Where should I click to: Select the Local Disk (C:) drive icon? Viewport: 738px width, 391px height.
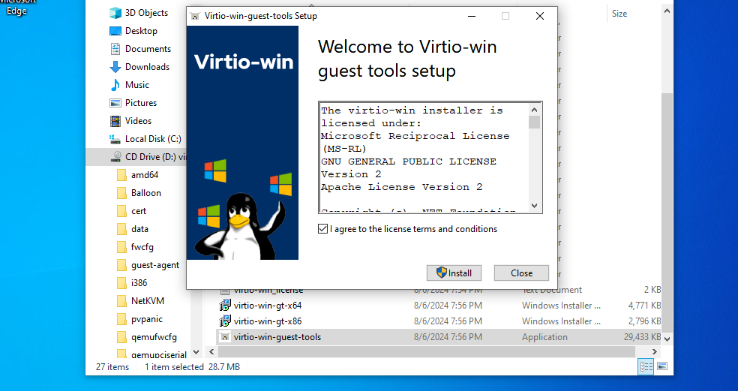point(115,139)
